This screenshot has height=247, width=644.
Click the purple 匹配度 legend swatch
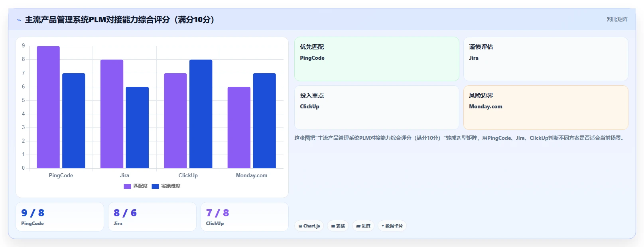[x=127, y=186]
